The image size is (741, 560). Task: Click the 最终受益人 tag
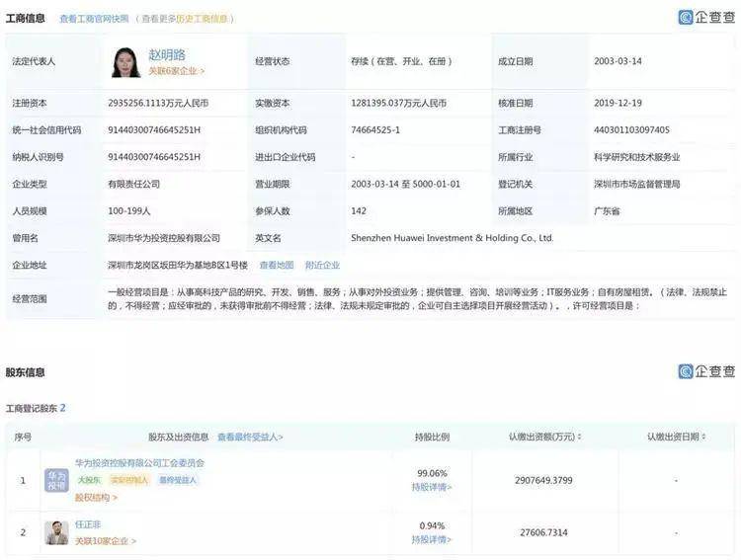[x=177, y=480]
